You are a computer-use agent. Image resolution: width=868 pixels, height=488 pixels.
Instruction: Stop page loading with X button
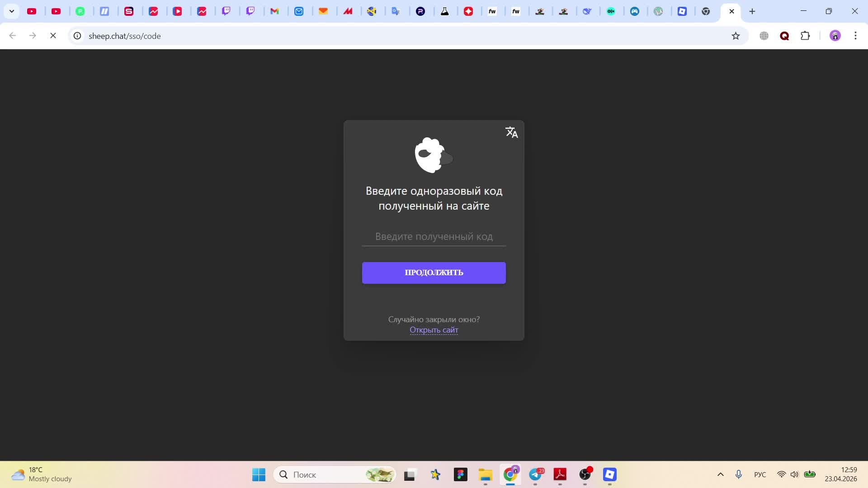(x=53, y=36)
